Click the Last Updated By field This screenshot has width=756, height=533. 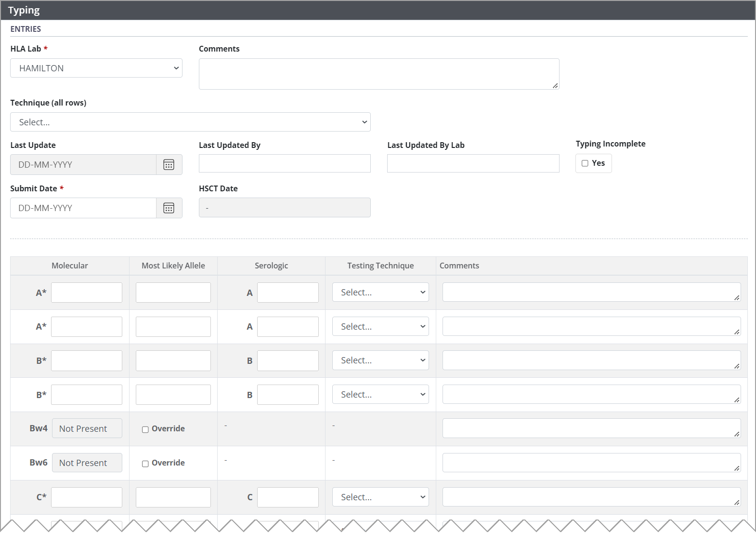(x=285, y=163)
